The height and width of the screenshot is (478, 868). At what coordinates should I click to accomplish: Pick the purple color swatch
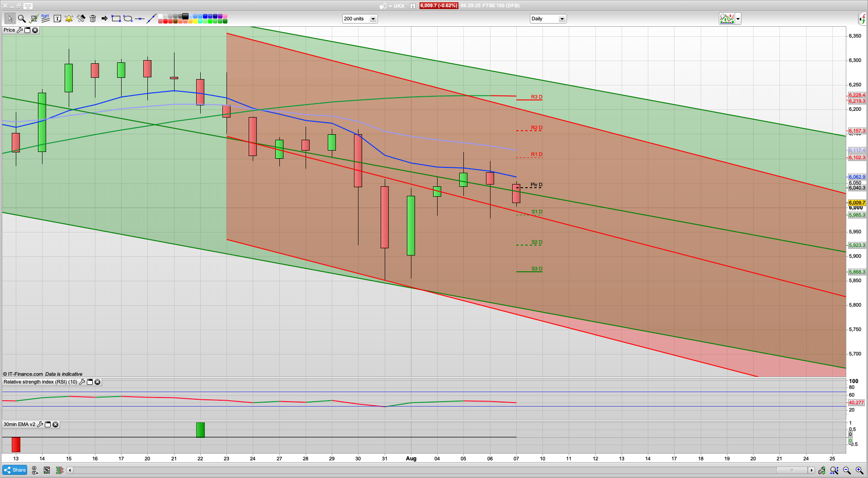click(220, 16)
